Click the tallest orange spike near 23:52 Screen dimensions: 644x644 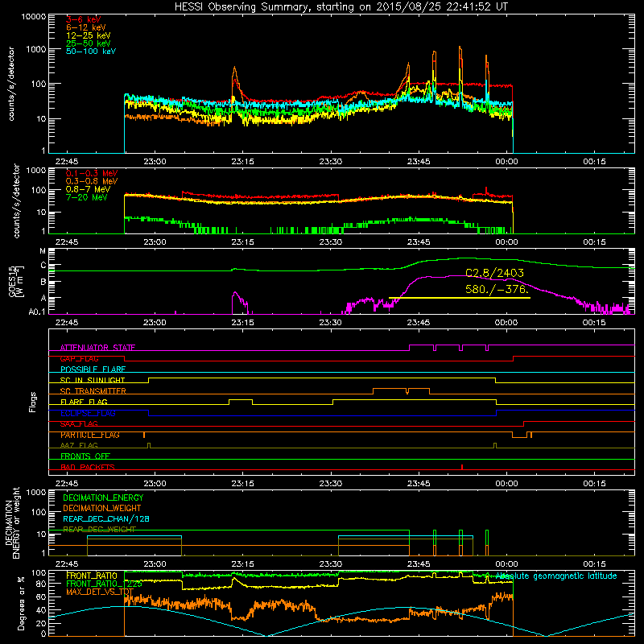point(460,48)
